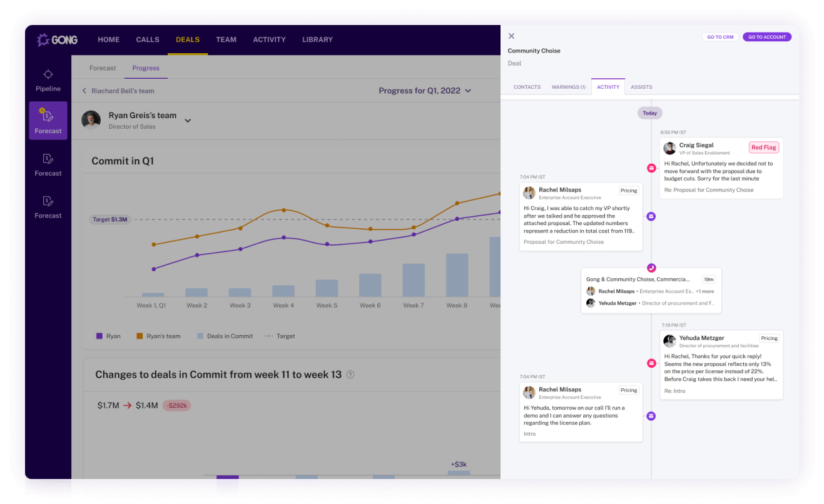Click the phone call icon on the timeline
This screenshot has width=824, height=504.
pos(651,268)
